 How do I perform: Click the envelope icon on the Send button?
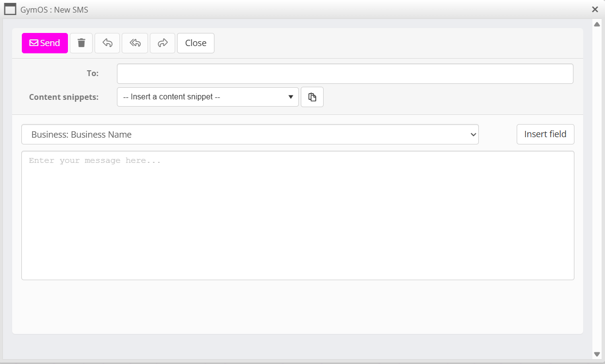click(x=34, y=43)
